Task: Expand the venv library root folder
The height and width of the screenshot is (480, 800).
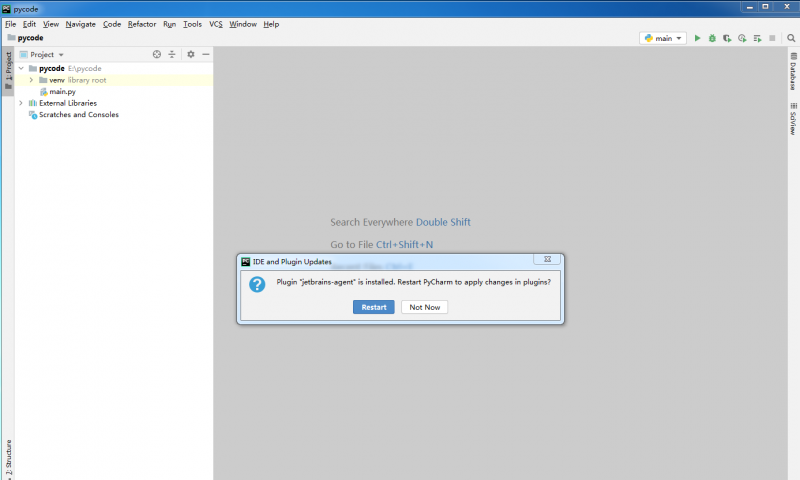Action: (x=31, y=80)
